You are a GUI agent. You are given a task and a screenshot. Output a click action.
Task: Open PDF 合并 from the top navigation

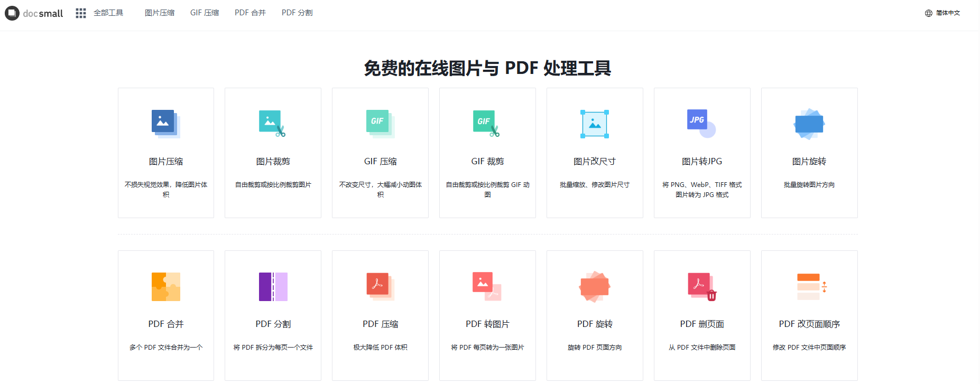point(250,13)
